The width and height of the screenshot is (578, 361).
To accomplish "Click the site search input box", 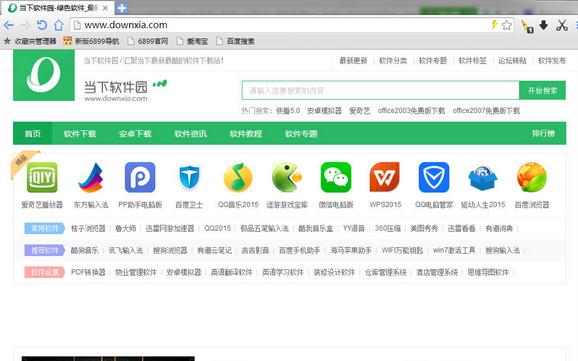I will point(380,90).
